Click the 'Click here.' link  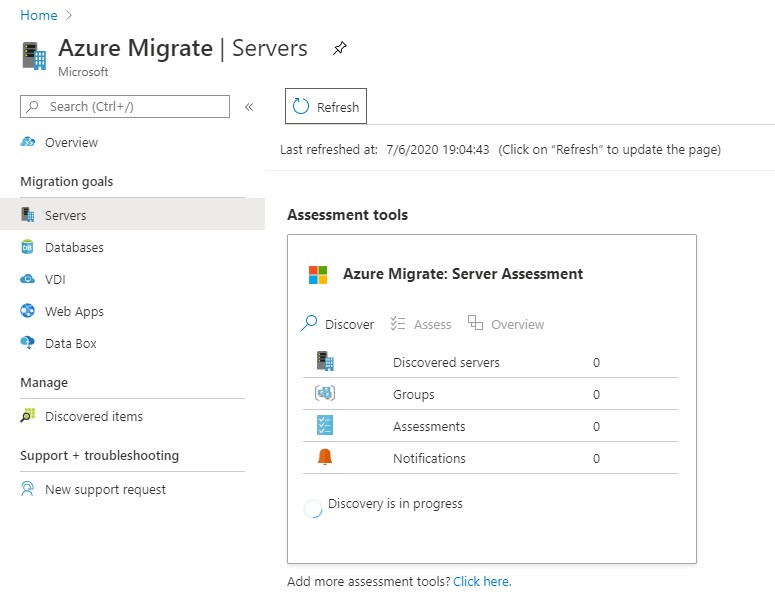click(482, 581)
